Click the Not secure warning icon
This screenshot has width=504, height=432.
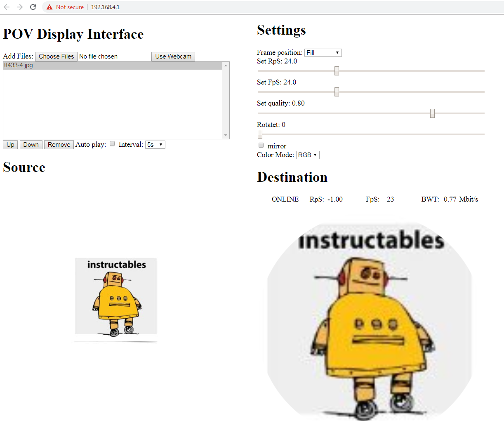(49, 7)
